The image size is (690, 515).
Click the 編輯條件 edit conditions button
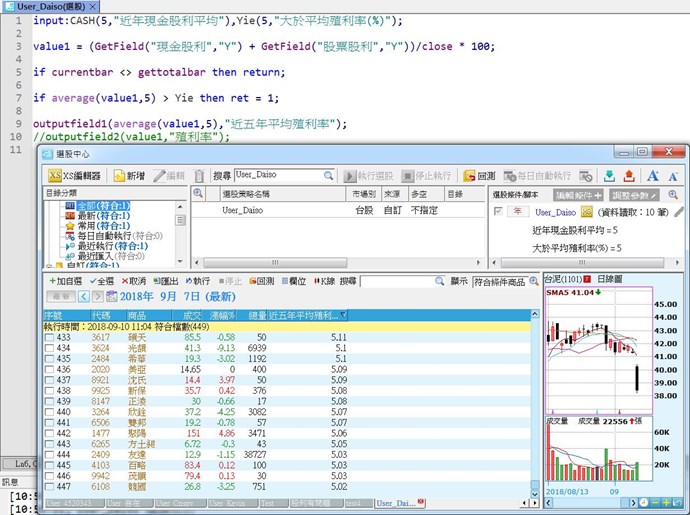point(579,194)
